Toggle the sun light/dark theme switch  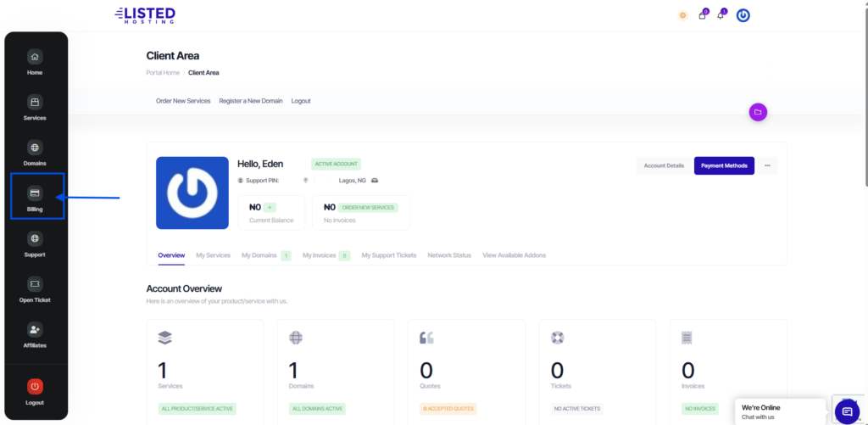coord(682,15)
